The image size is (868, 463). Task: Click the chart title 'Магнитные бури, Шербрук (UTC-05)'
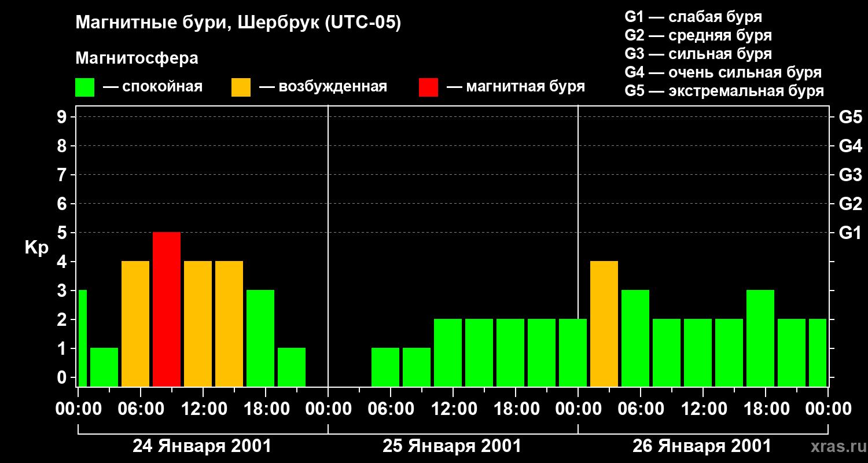(x=238, y=23)
